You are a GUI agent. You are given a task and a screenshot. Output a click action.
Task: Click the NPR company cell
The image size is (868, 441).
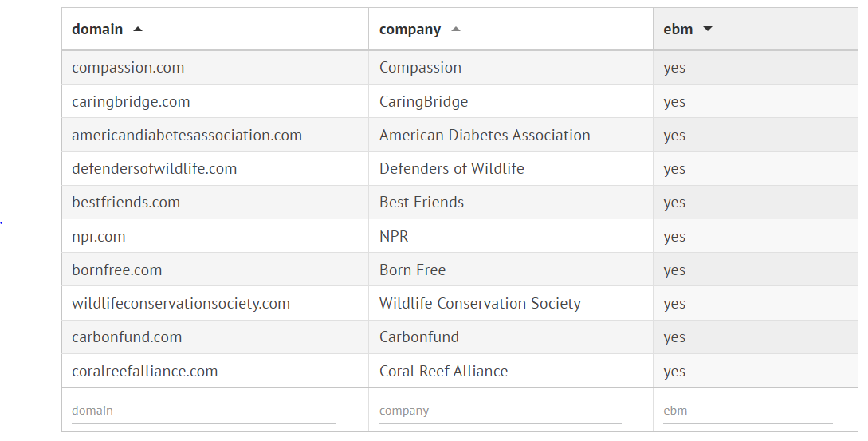click(394, 237)
